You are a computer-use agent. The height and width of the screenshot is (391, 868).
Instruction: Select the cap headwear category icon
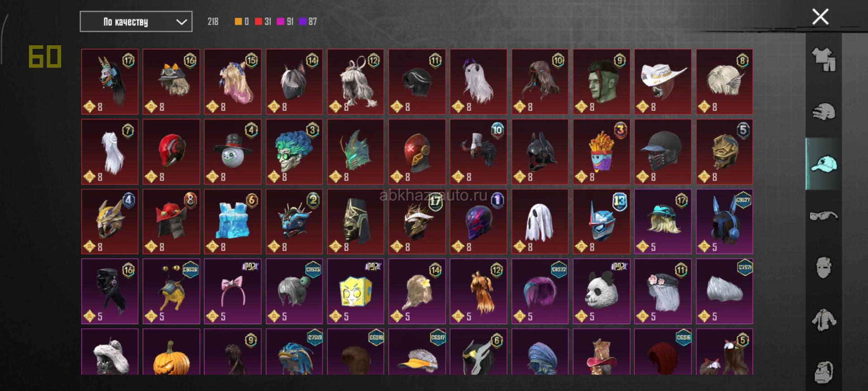point(824,164)
